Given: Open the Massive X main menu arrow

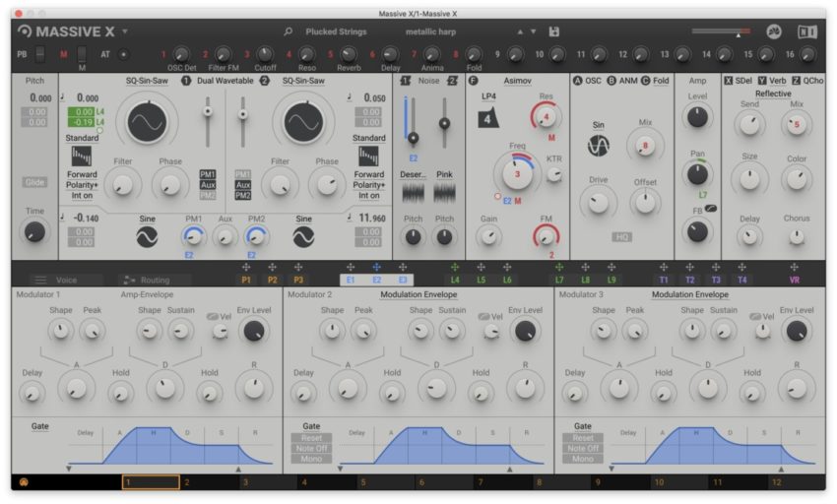Looking at the screenshot, I should pos(124,31).
